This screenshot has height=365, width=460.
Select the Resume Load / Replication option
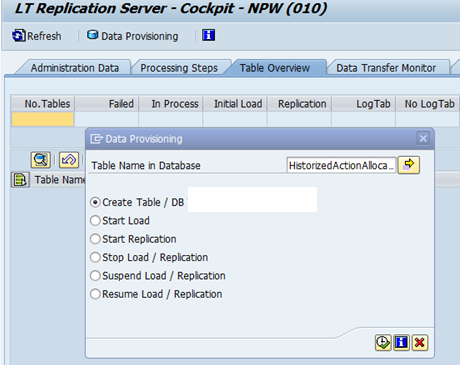coord(95,294)
